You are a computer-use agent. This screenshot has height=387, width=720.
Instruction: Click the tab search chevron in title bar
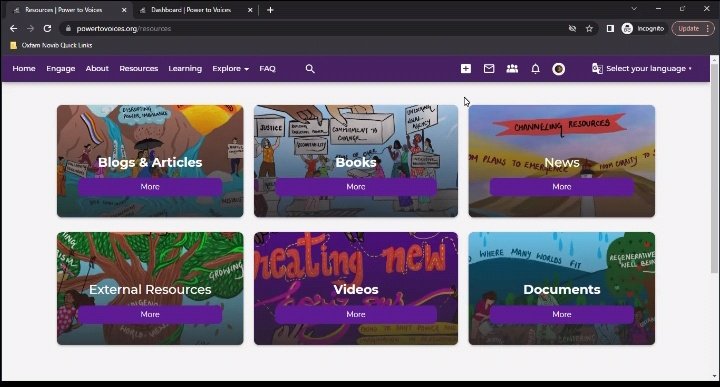634,9
